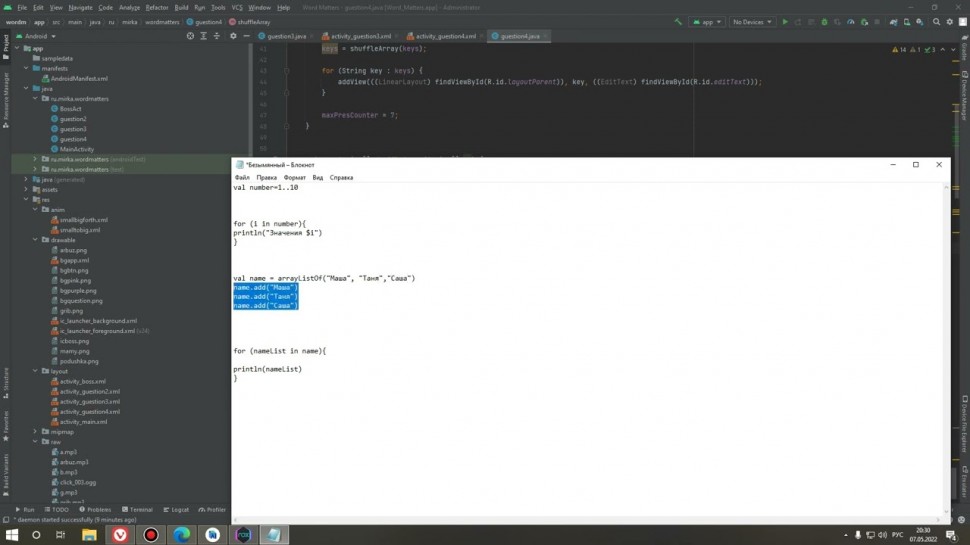Open the No Devices dropdown
The image size is (970, 545).
tap(753, 21)
